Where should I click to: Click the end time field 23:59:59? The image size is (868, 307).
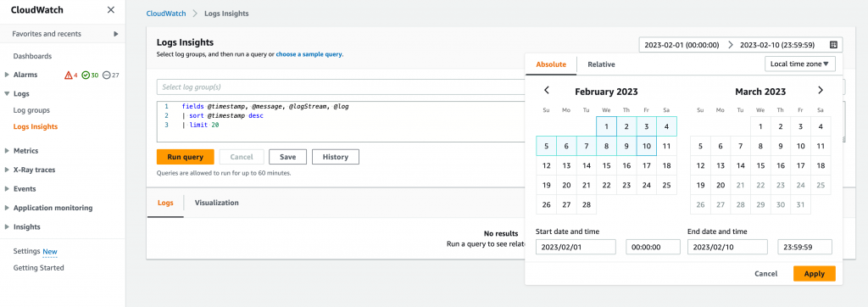pyautogui.click(x=805, y=247)
